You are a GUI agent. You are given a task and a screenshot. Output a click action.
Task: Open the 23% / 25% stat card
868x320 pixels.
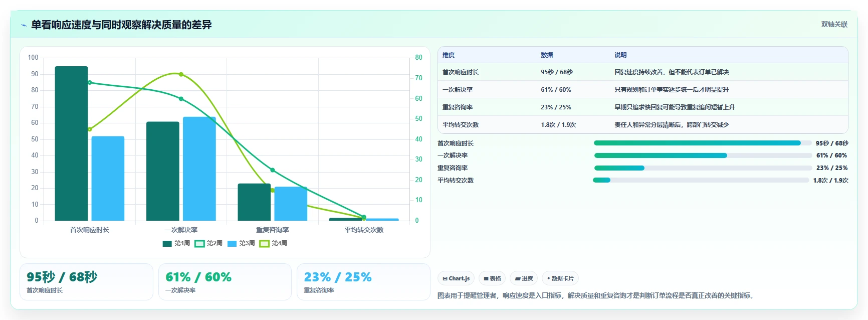click(x=363, y=282)
